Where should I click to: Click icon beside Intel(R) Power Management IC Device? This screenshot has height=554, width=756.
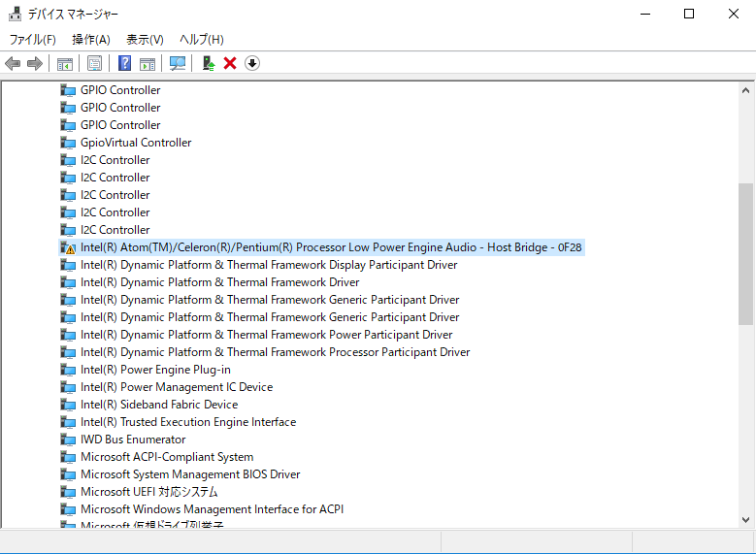[68, 387]
